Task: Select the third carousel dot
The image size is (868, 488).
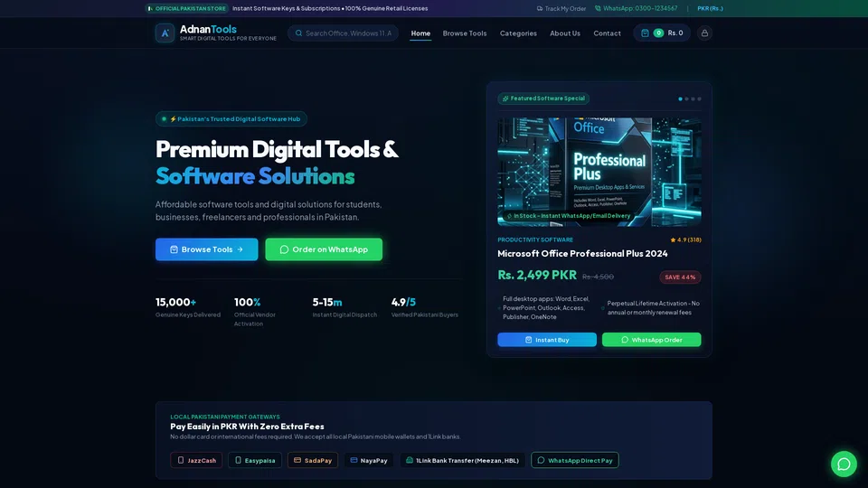Action: point(693,99)
